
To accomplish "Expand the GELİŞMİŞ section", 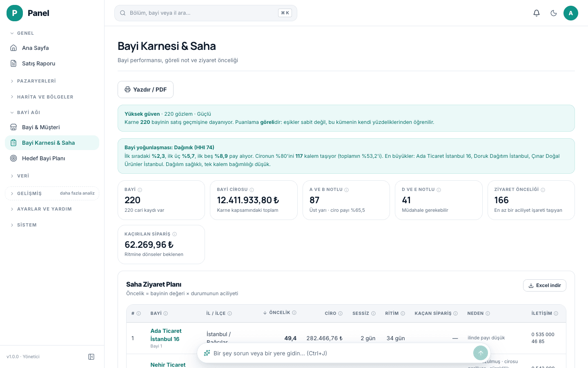I will [x=52, y=193].
